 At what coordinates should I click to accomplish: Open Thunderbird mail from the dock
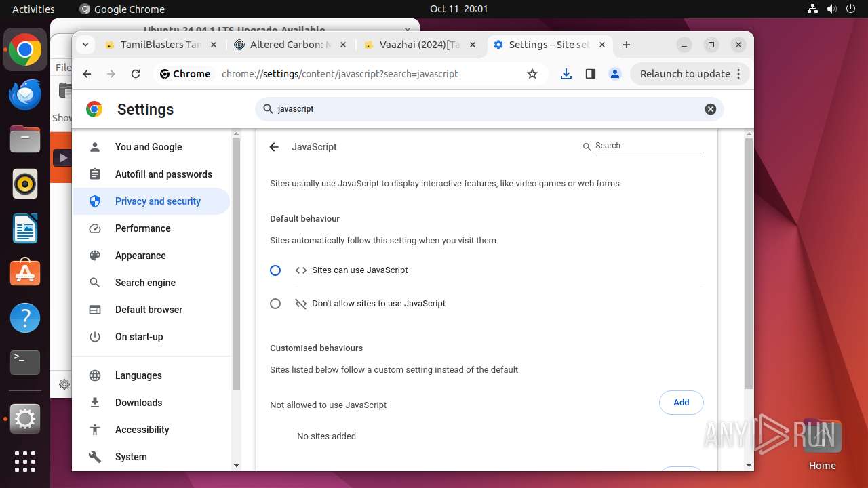tap(25, 95)
